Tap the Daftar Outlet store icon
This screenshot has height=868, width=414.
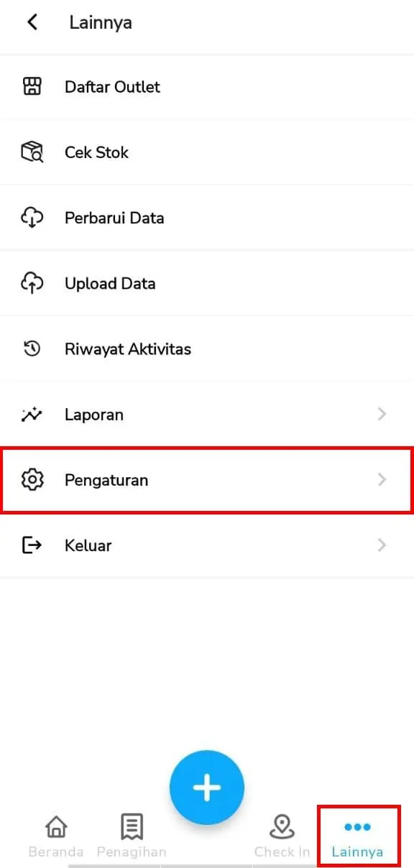pos(32,87)
